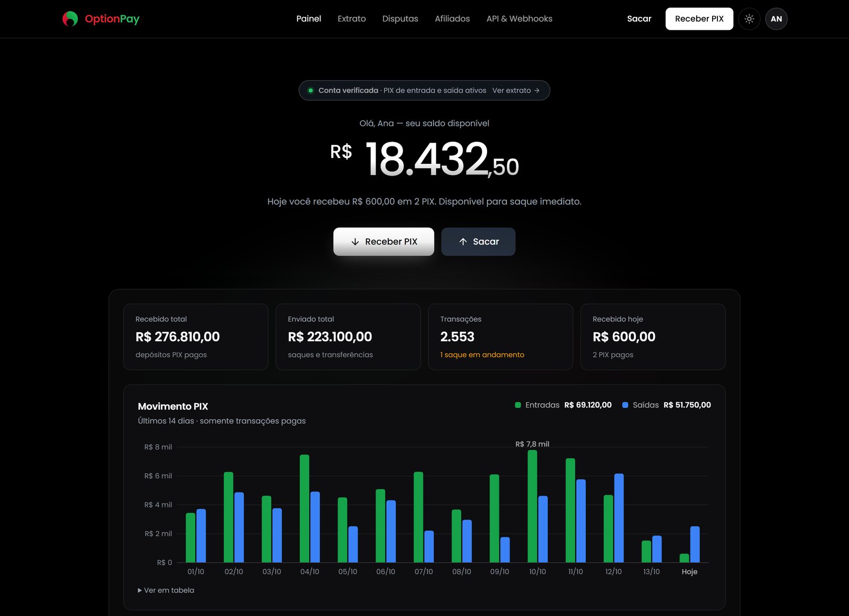849x616 pixels.
Task: Click Receber PIX button under the balance
Action: click(384, 242)
